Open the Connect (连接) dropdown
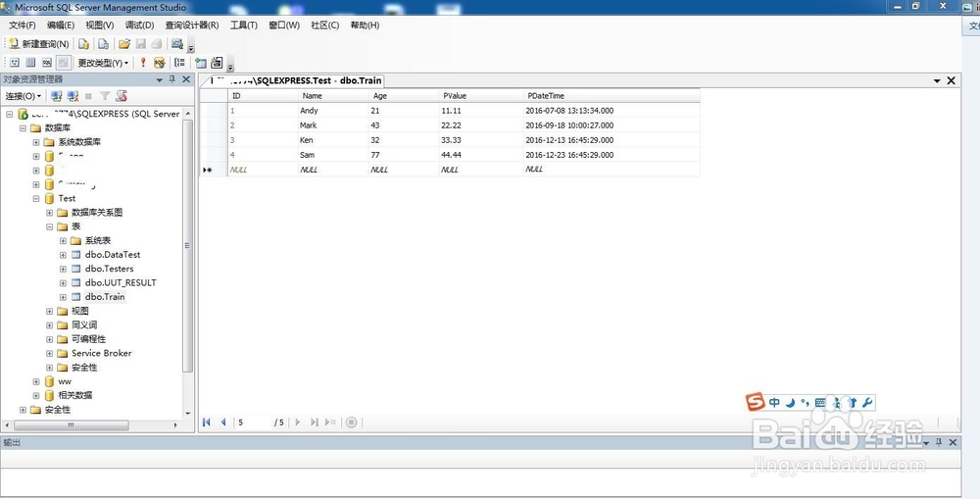The width and height of the screenshot is (980, 499). point(24,96)
